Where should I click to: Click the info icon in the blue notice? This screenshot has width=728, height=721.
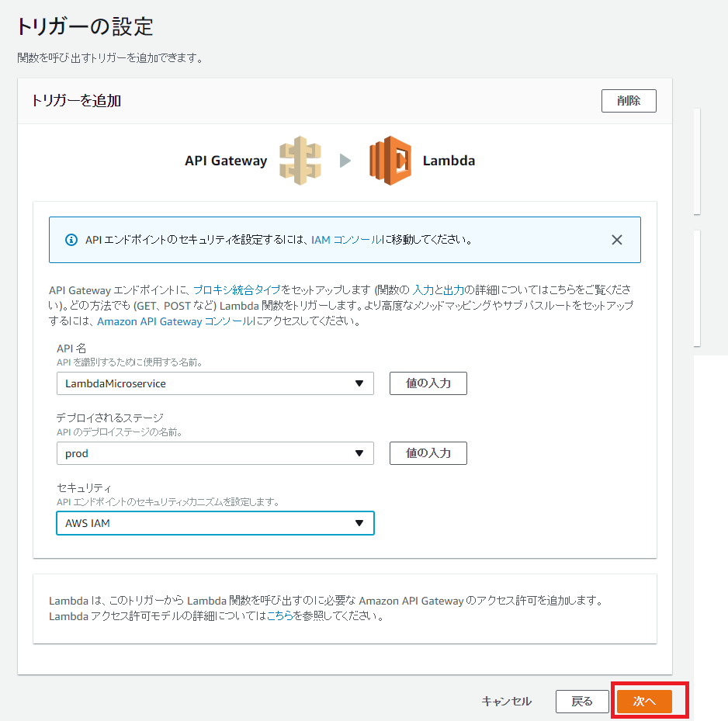(x=71, y=240)
